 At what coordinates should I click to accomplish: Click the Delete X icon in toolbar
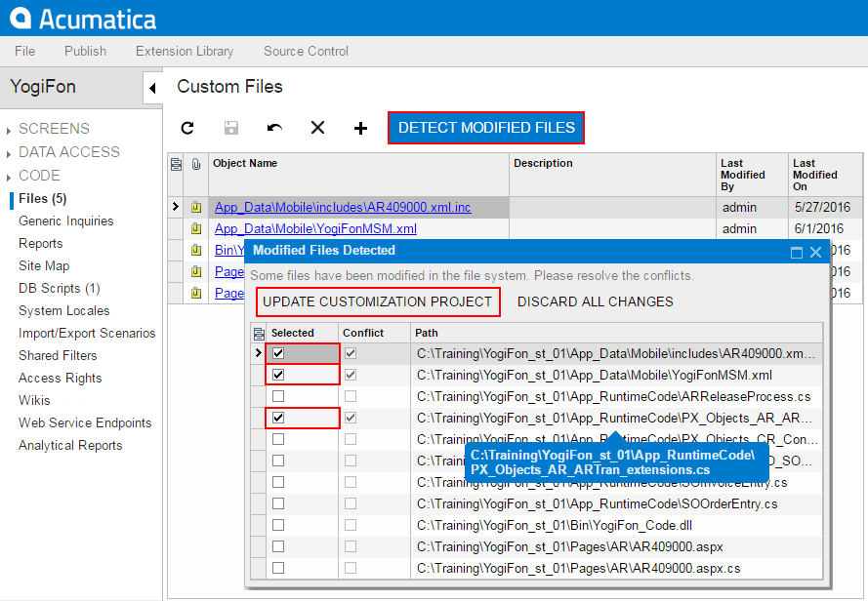tap(317, 128)
